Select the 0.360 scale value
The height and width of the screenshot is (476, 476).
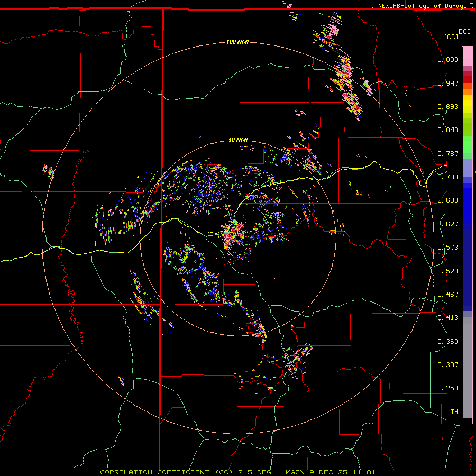pyautogui.click(x=448, y=342)
